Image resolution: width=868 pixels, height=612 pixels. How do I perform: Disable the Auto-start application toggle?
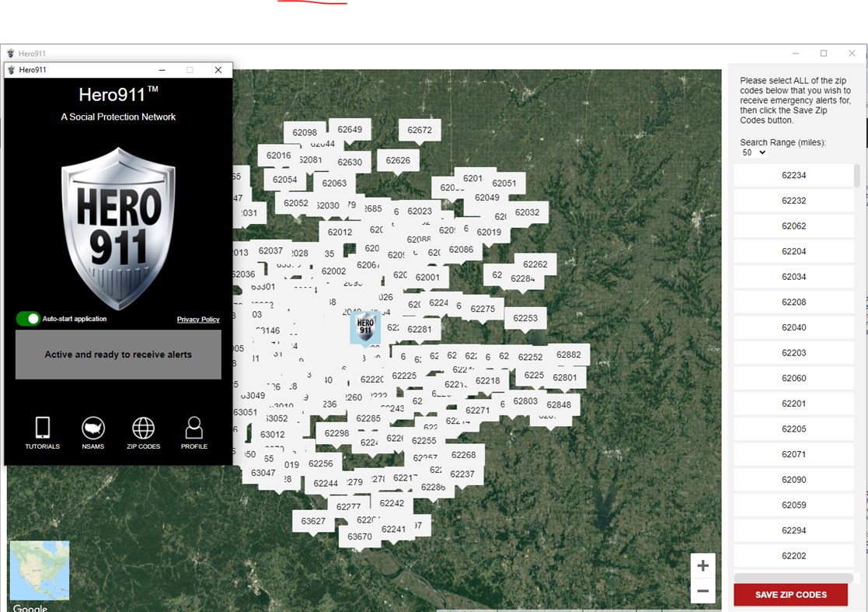29,318
